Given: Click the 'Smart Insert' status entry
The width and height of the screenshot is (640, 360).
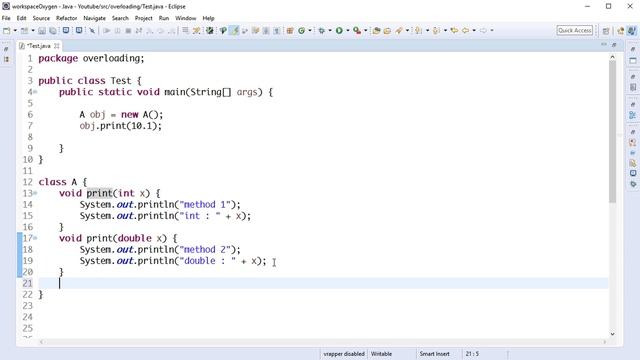Looking at the screenshot, I should [x=434, y=354].
